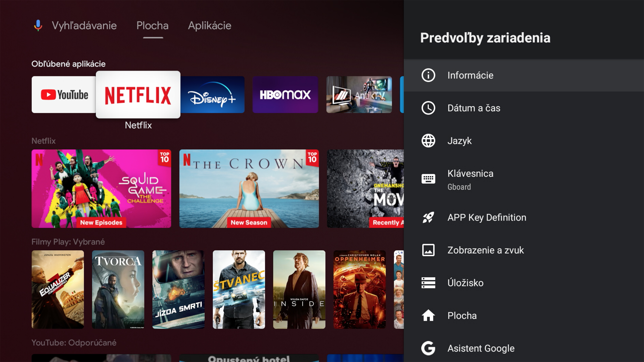The width and height of the screenshot is (644, 362).
Task: Select Squid Game The Challenge thumbnail
Action: click(101, 189)
